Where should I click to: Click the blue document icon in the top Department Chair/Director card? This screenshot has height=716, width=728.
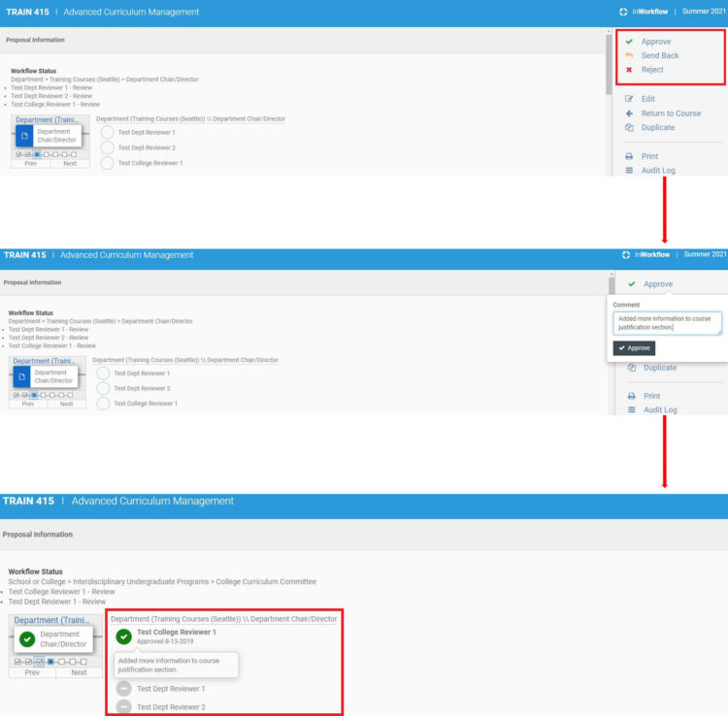pyautogui.click(x=24, y=136)
